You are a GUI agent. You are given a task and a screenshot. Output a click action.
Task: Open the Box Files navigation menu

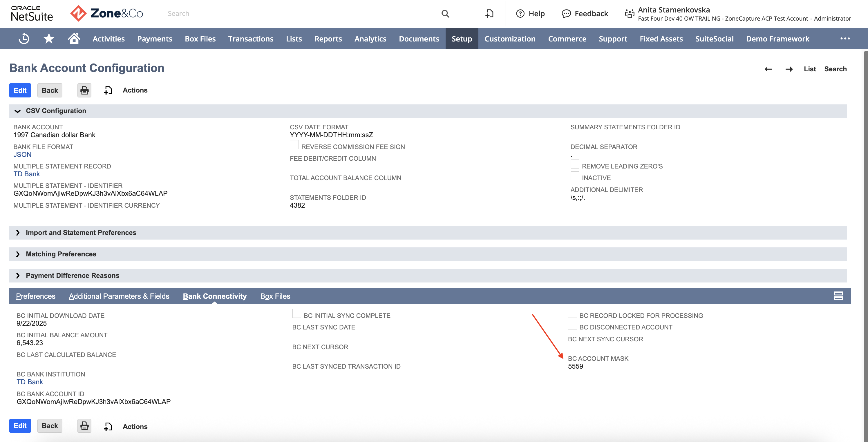click(200, 39)
